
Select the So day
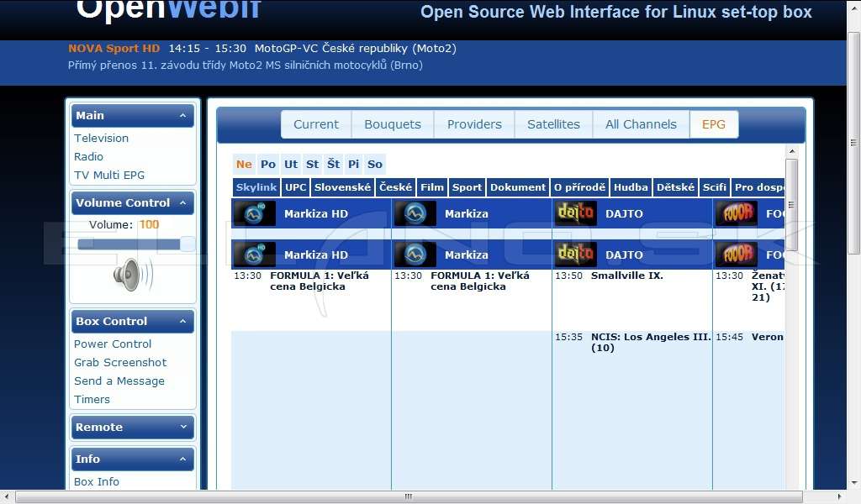[x=375, y=164]
